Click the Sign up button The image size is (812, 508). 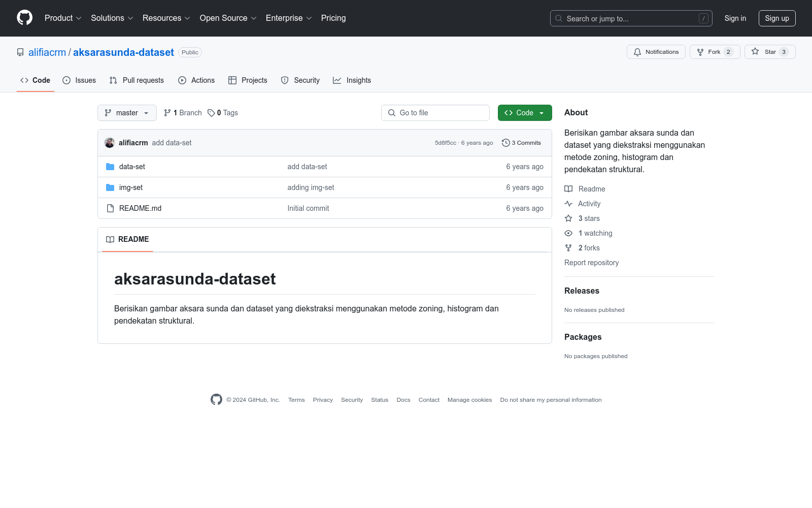(777, 18)
